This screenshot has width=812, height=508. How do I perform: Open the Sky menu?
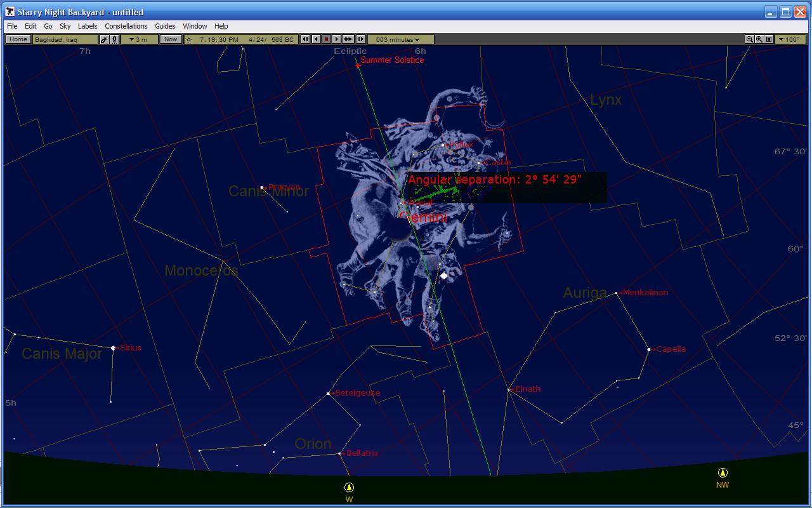click(65, 26)
